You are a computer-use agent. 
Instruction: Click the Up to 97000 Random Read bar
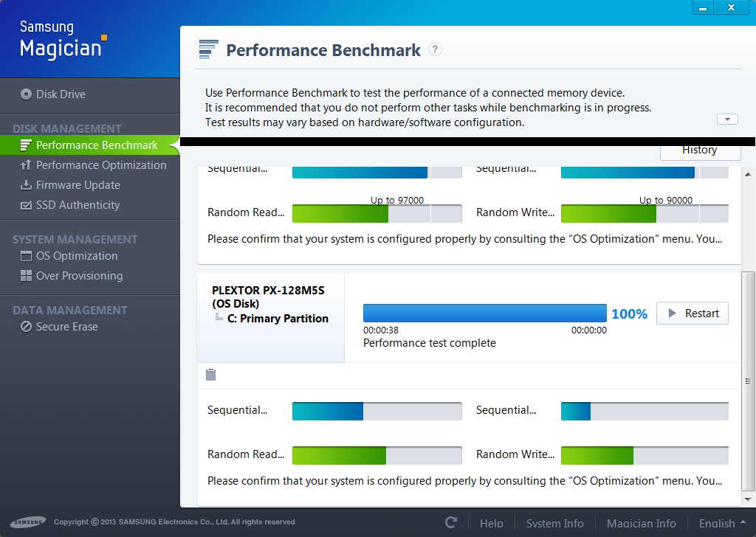[x=377, y=213]
